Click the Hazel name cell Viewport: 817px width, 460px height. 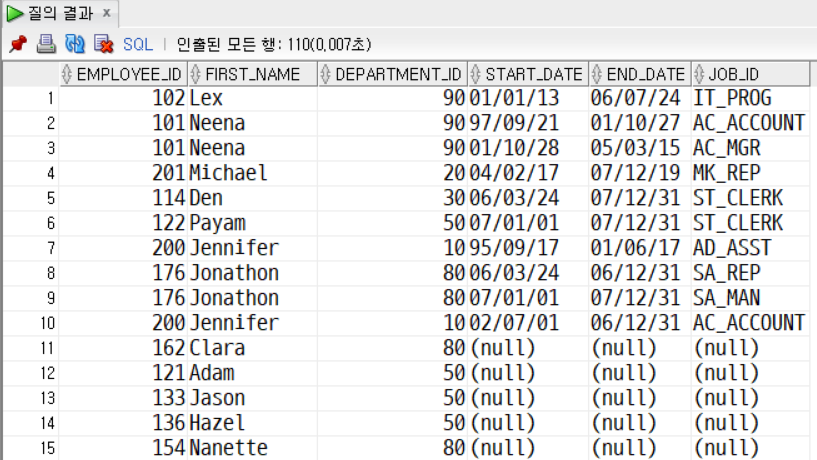pyautogui.click(x=253, y=423)
